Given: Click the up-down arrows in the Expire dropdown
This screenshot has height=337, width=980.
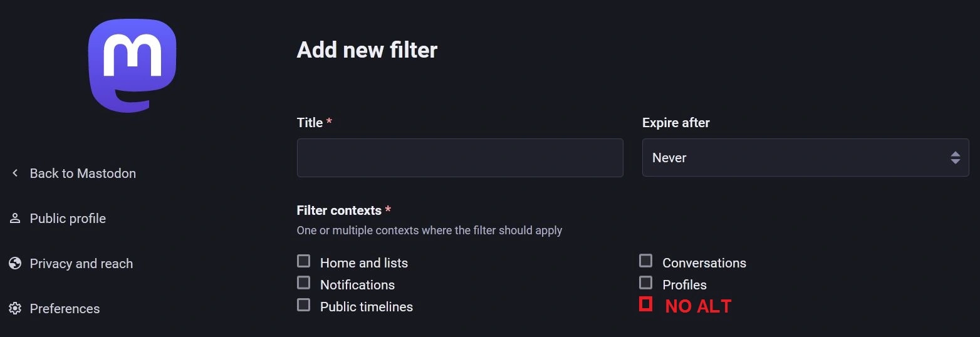Looking at the screenshot, I should pyautogui.click(x=955, y=158).
